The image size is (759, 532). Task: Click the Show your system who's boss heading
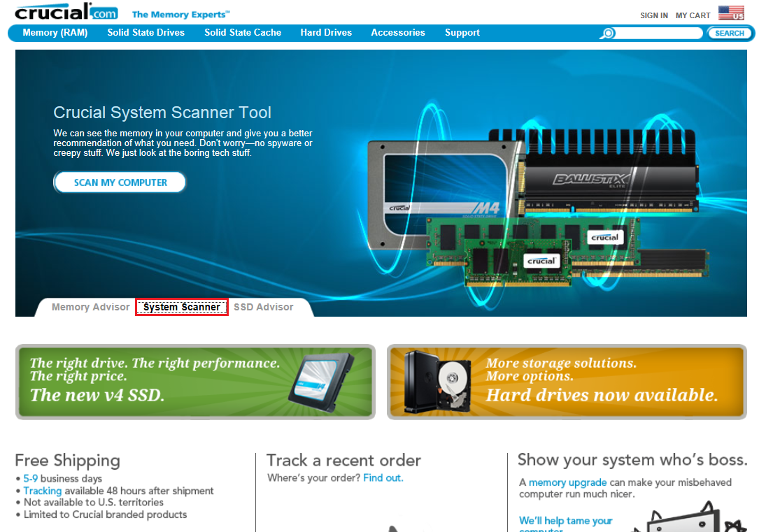(x=632, y=459)
